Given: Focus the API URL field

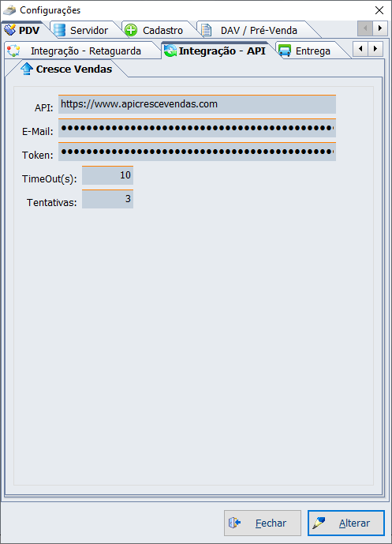Looking at the screenshot, I should (197, 104).
